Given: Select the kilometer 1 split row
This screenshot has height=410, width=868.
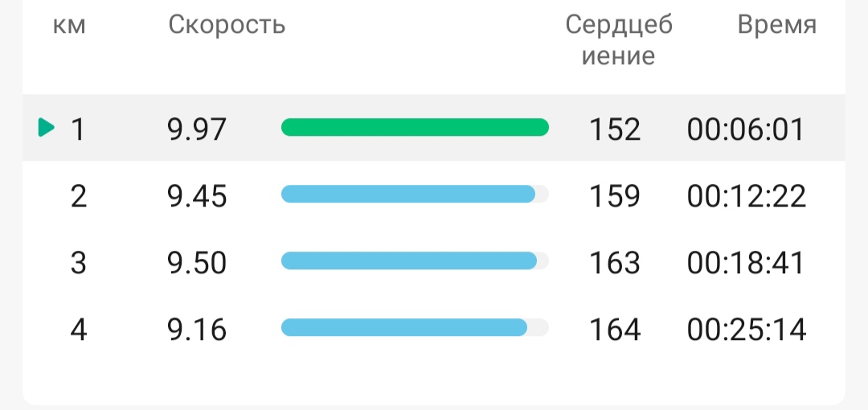Looking at the screenshot, I should [x=434, y=128].
